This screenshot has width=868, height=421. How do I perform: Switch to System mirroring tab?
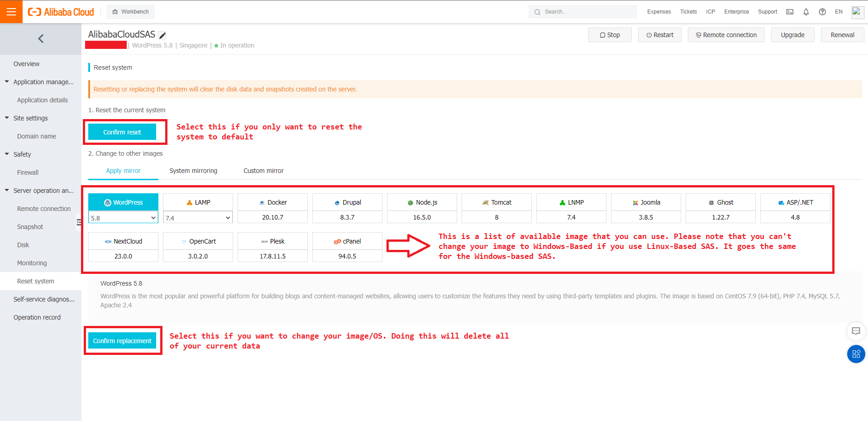193,171
